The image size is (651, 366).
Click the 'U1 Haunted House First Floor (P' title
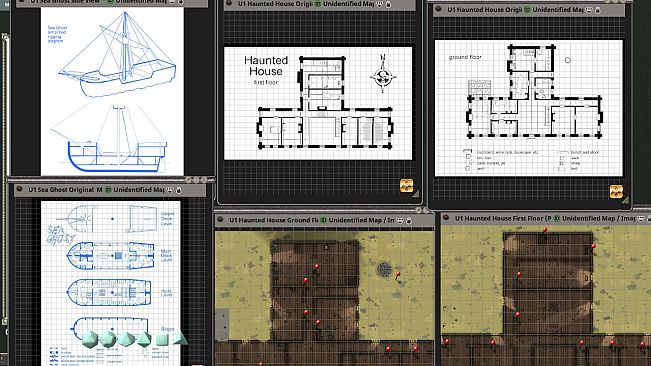pyautogui.click(x=503, y=218)
